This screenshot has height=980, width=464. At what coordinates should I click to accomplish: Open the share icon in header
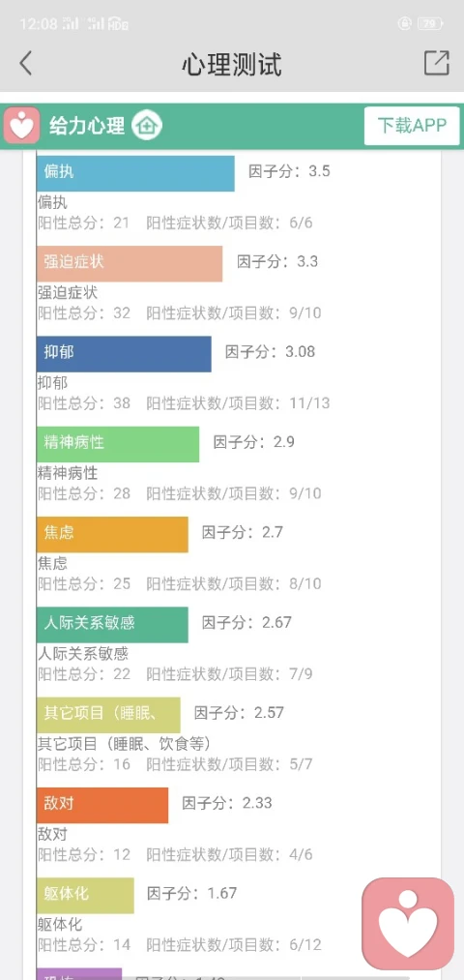pos(437,63)
